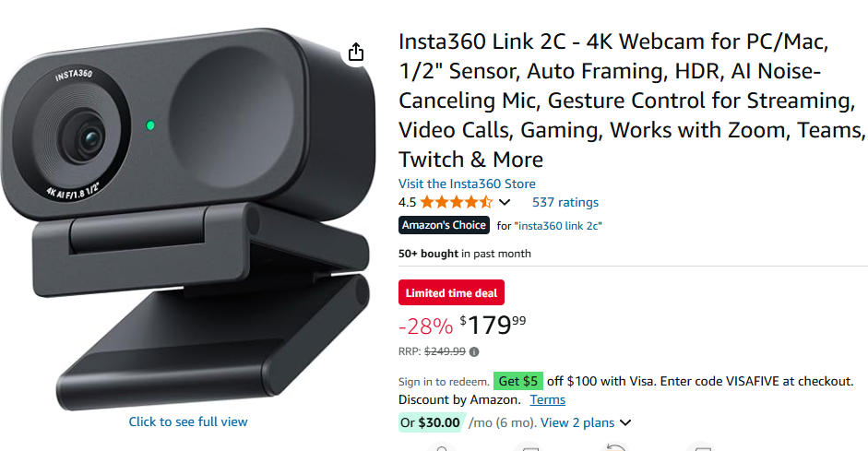
Task: Click the share icon on product image
Action: coord(356,53)
